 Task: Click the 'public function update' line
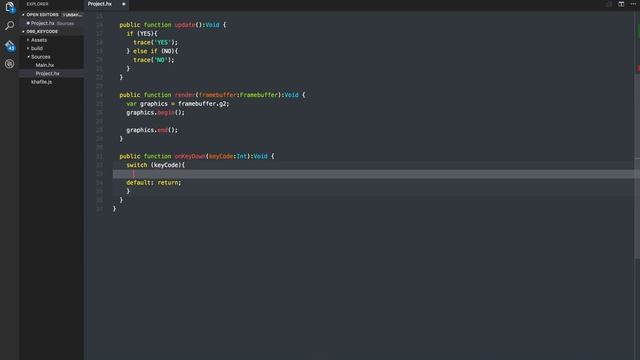coord(172,25)
